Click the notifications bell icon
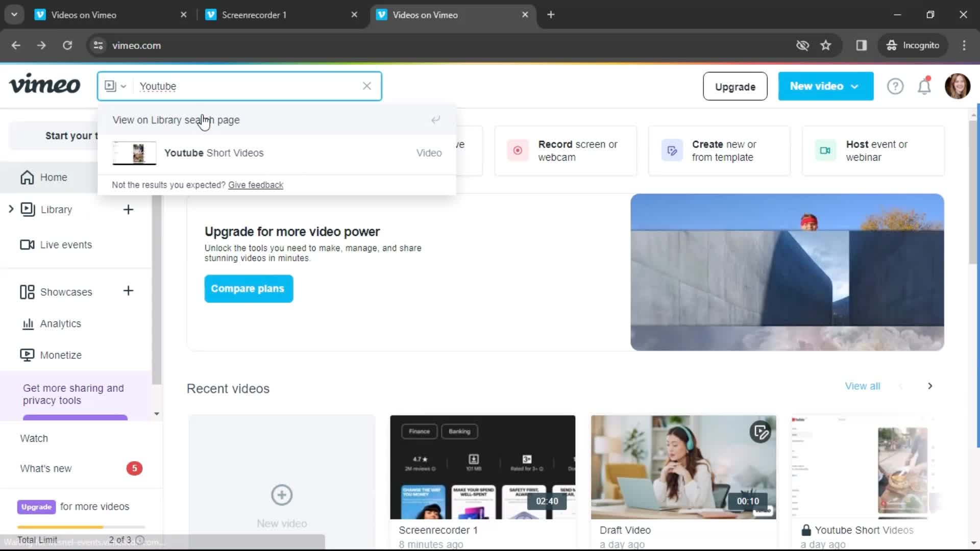The height and width of the screenshot is (551, 980). click(925, 86)
